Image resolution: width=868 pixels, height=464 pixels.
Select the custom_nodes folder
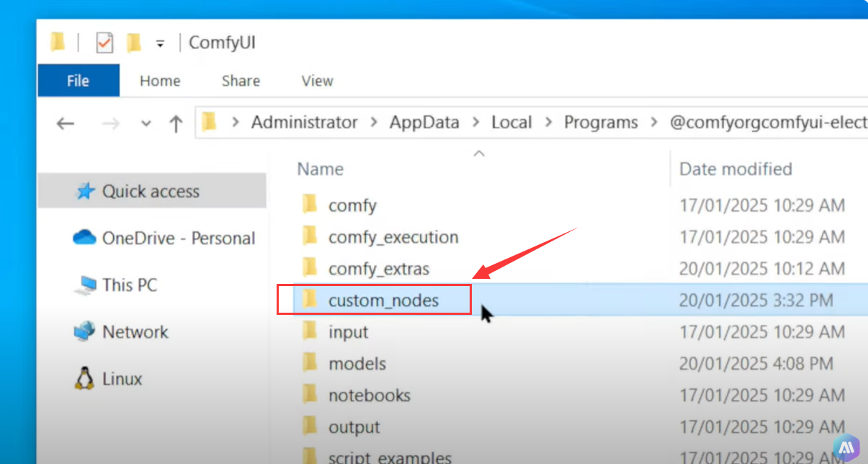tap(383, 300)
